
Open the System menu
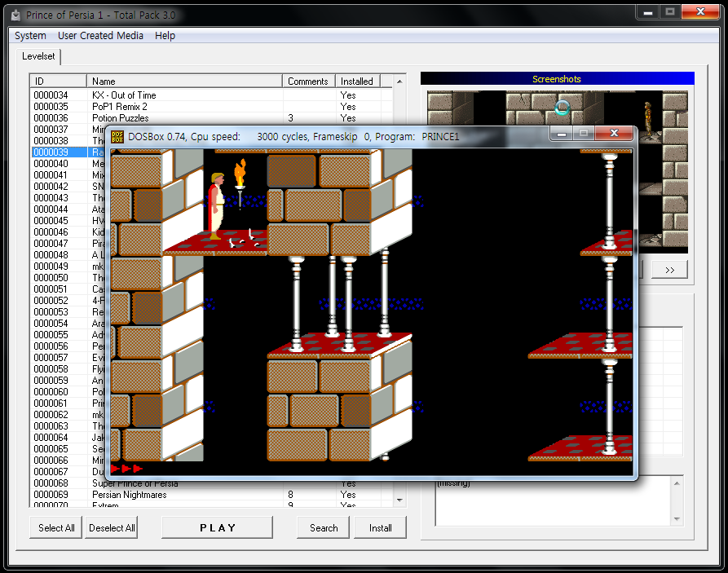(30, 36)
